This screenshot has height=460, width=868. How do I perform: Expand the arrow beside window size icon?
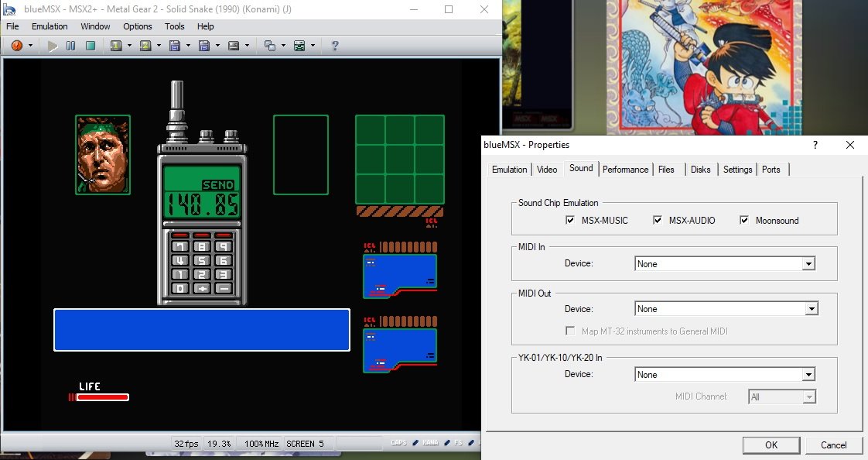(283, 46)
